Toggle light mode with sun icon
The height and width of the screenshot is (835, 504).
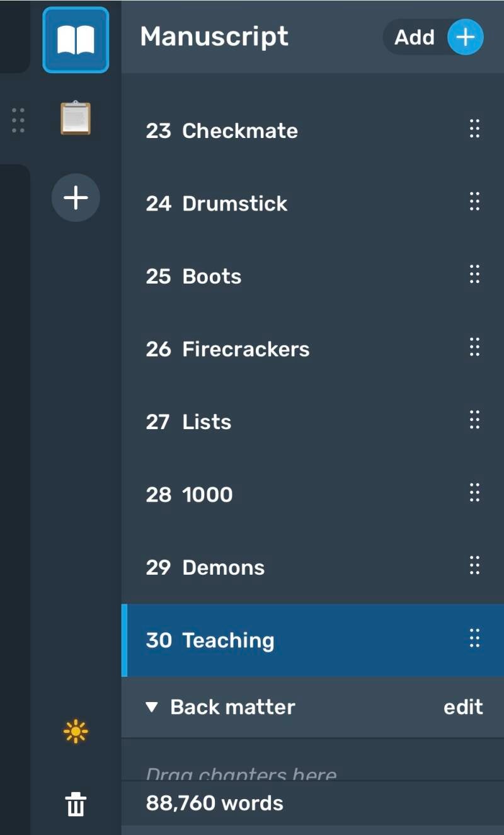76,732
